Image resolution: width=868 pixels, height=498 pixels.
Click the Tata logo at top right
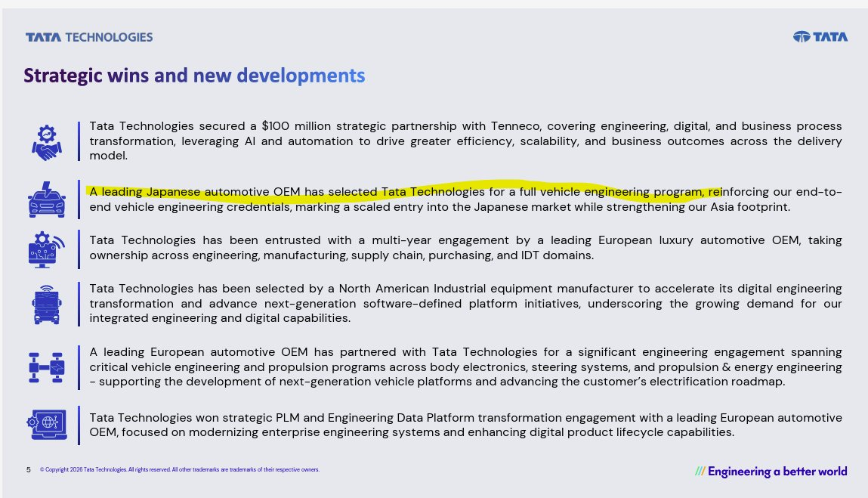pos(820,37)
